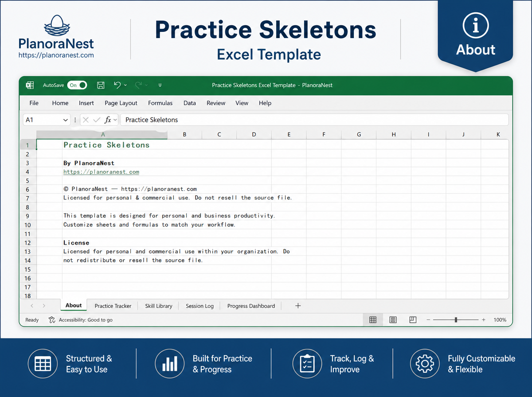Image resolution: width=532 pixels, height=397 pixels.
Task: Click the 100% zoom level
Action: coord(500,320)
